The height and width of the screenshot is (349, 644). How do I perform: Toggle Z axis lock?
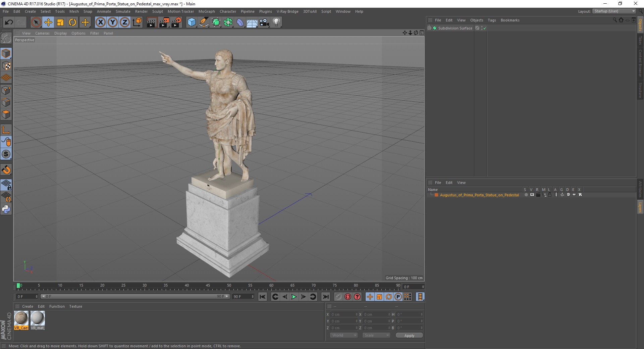pyautogui.click(x=125, y=22)
